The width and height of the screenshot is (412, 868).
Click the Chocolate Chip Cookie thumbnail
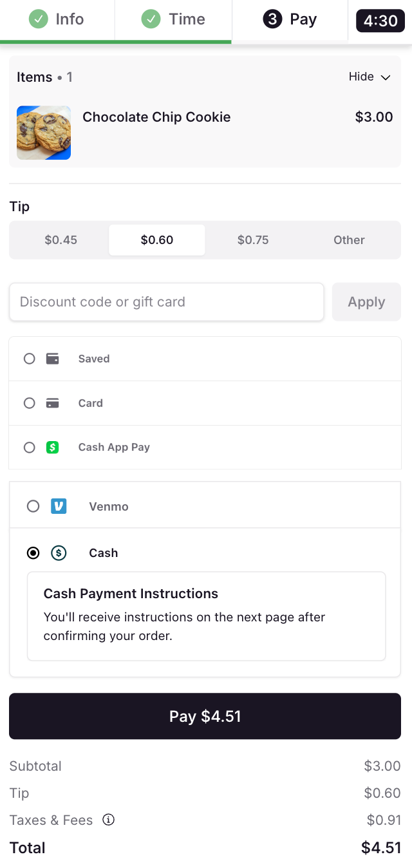coord(44,133)
